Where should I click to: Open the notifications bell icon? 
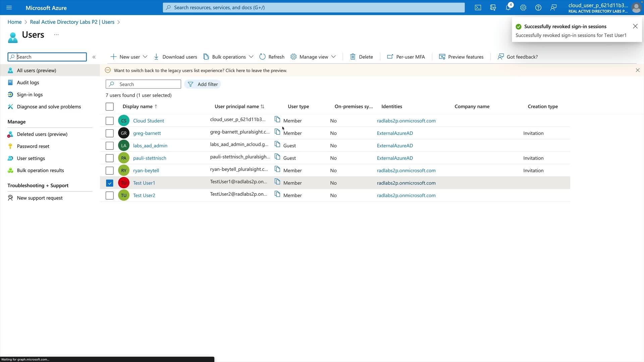point(508,7)
